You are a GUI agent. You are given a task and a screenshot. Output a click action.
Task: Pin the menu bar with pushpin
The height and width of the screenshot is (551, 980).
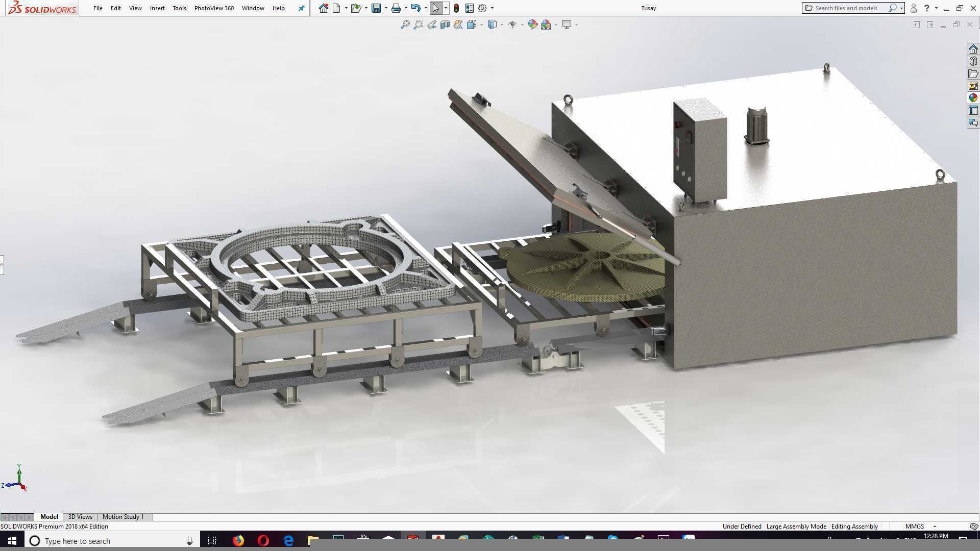click(x=301, y=8)
